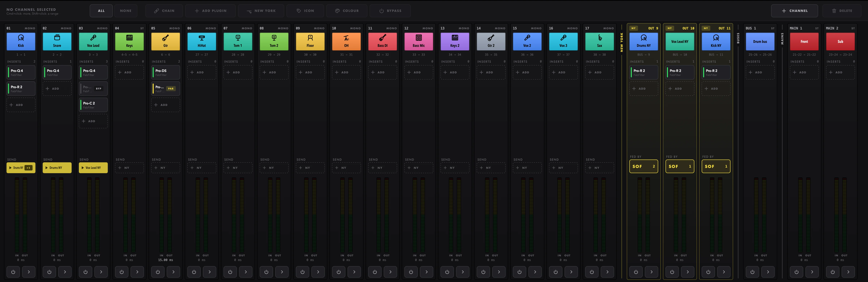Click the Delete button
The height and width of the screenshot is (282, 868).
pos(842,11)
